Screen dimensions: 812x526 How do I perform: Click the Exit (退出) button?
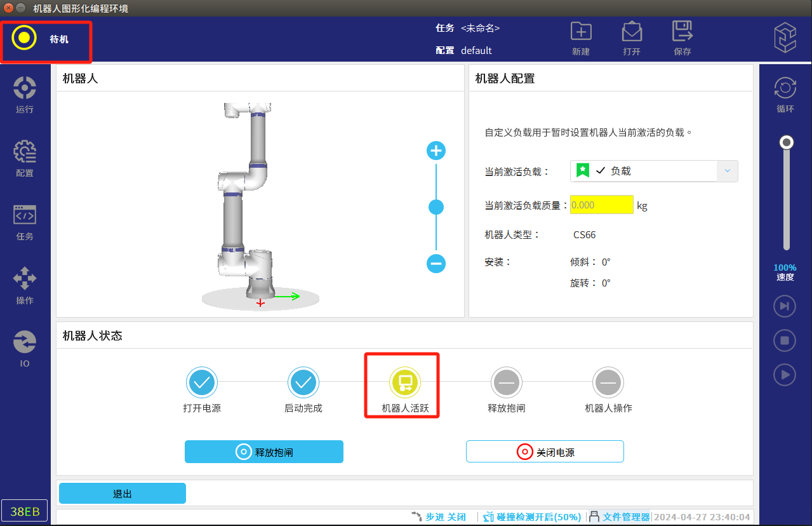[x=123, y=494]
